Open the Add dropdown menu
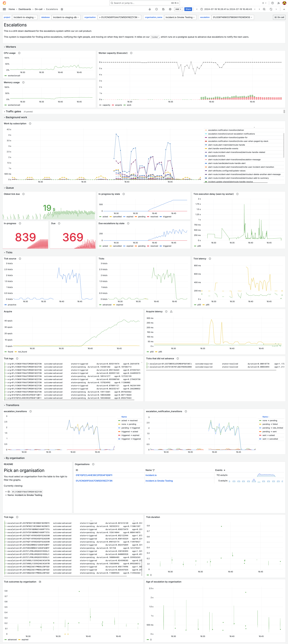Image resolution: width=288 pixels, height=644 pixels. coord(178,9)
